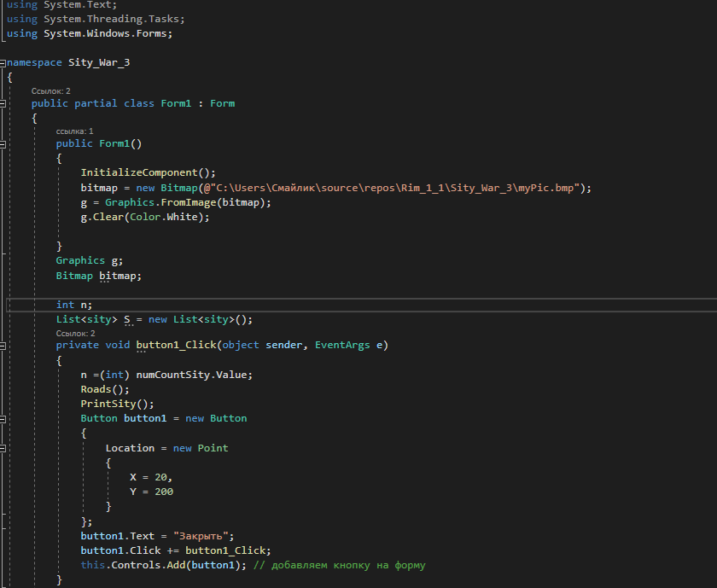
Task: Collapse the button1_Click method body
Action: 3,346
